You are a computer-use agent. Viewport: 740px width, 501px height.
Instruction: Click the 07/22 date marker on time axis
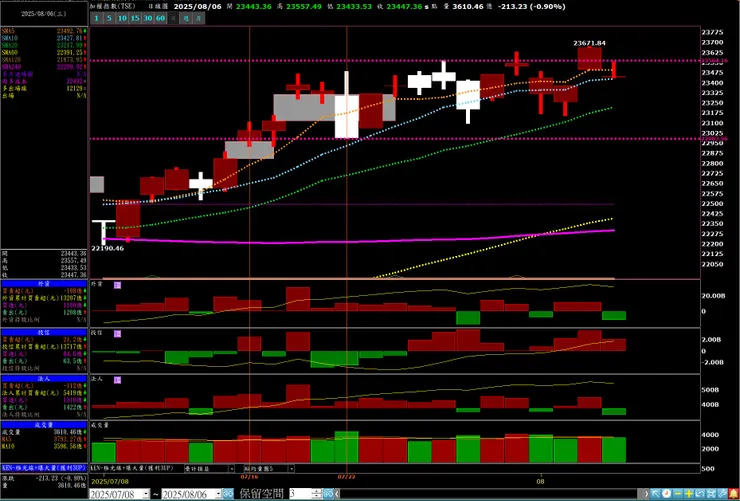tap(346, 476)
